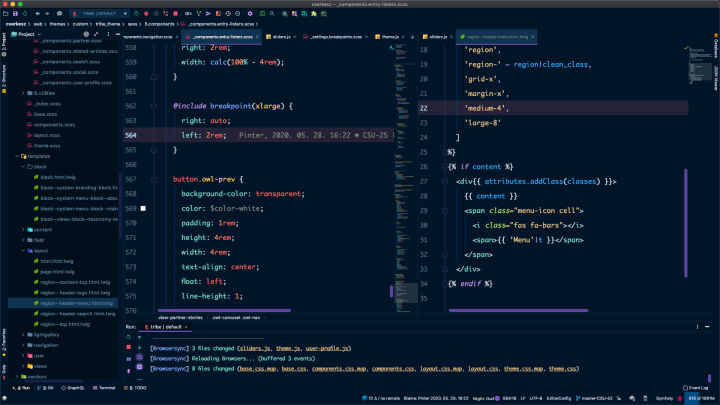Expand the field folder
The height and width of the screenshot is (405, 720).
click(23, 240)
